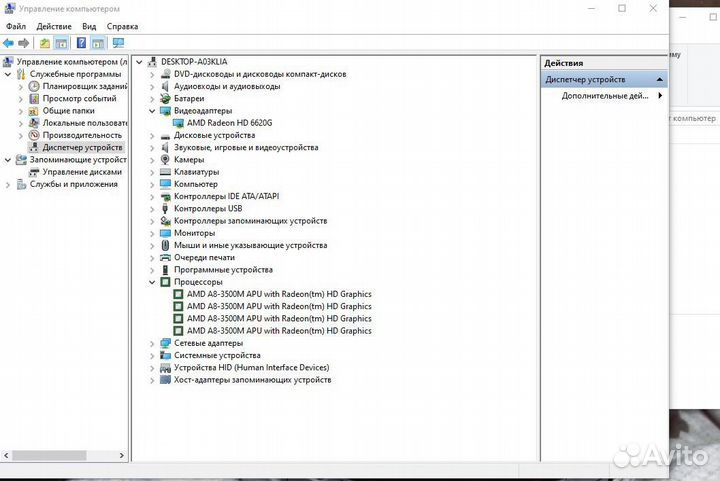Image resolution: width=720 pixels, height=481 pixels.
Task: Click the left pane scroll right arrow
Action: (x=122, y=455)
